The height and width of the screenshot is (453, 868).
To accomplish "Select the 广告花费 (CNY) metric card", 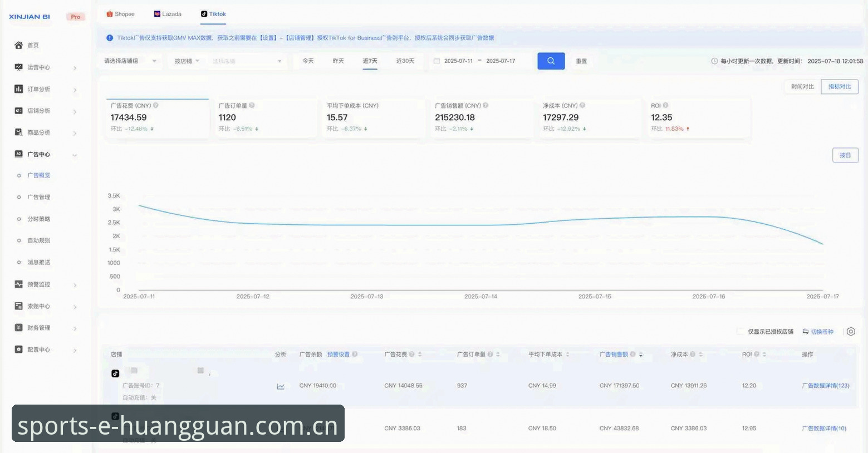I will point(157,117).
